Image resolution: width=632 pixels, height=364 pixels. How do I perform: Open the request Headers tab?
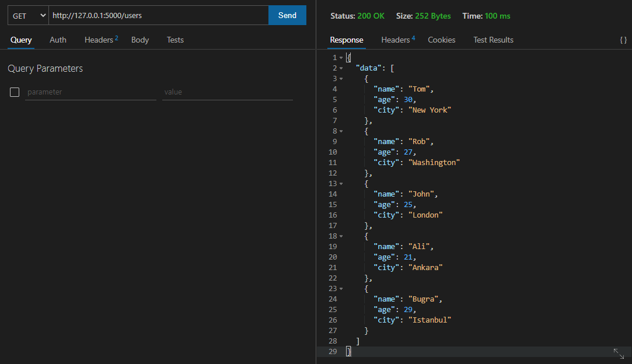tap(101, 40)
